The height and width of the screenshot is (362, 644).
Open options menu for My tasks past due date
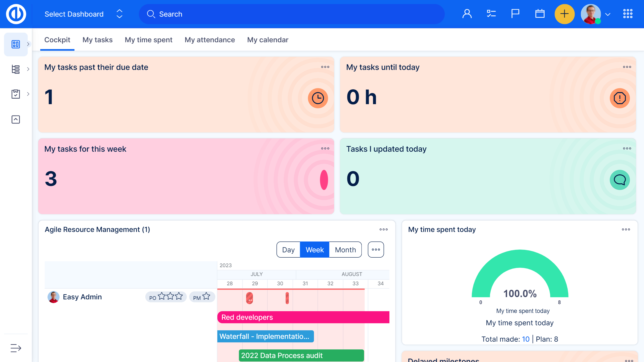[x=325, y=67]
